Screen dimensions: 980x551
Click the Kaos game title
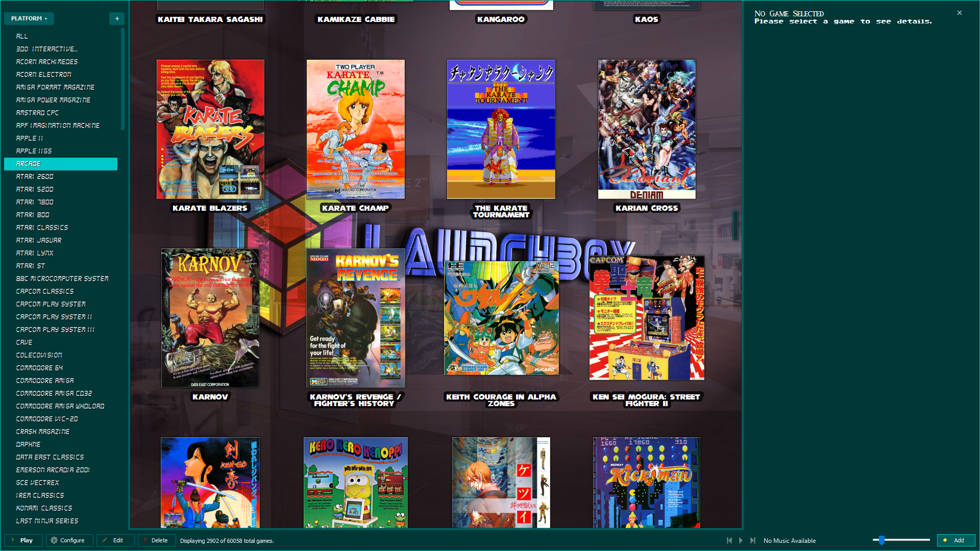[x=647, y=19]
